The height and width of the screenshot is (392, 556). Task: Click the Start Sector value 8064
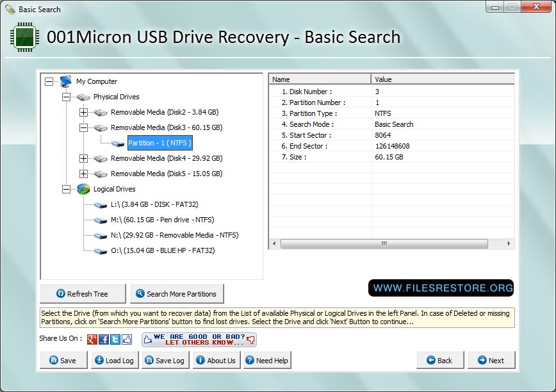click(382, 135)
